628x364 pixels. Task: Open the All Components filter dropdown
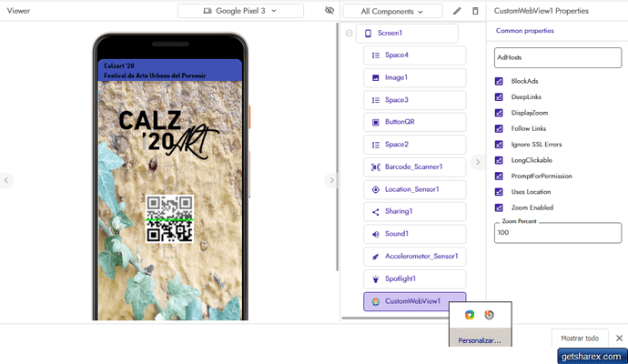tap(392, 11)
